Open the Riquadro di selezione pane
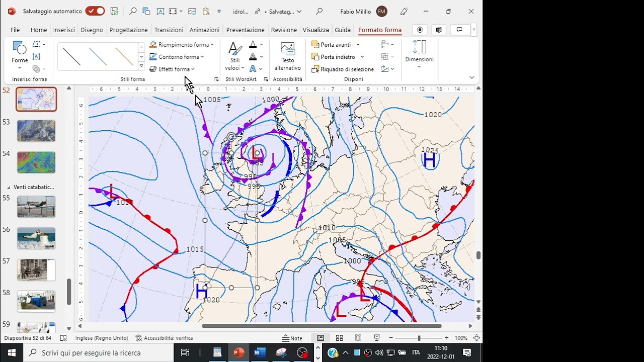The image size is (644, 362). click(343, 69)
